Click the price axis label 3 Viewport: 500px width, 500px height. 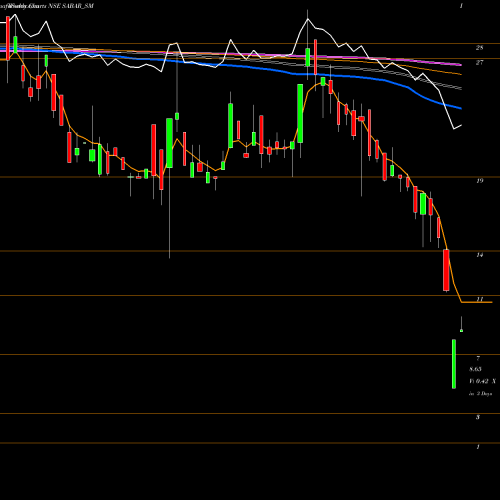[x=478, y=417]
